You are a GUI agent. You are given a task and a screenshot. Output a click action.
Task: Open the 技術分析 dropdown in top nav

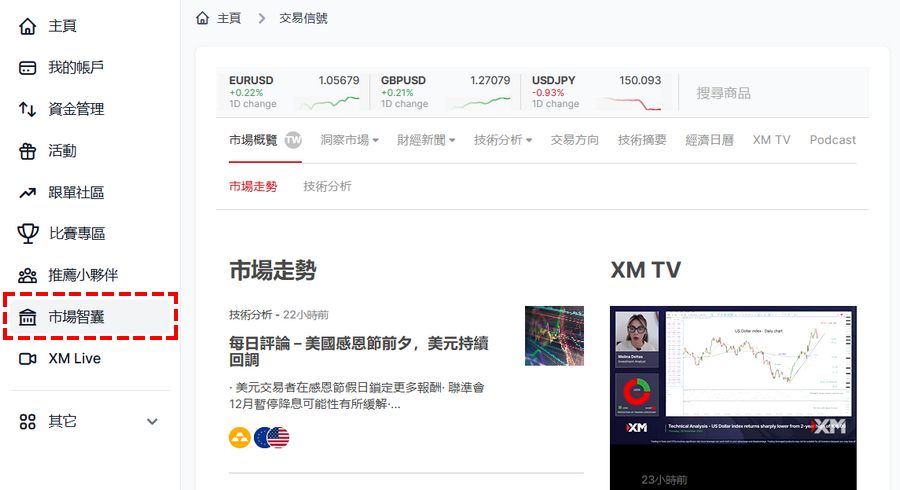[x=503, y=140]
